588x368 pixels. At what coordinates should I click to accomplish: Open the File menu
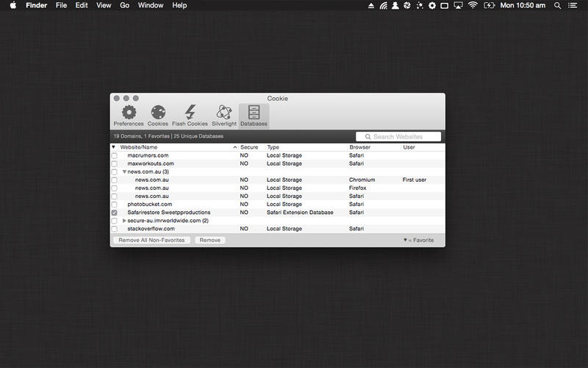(x=61, y=5)
